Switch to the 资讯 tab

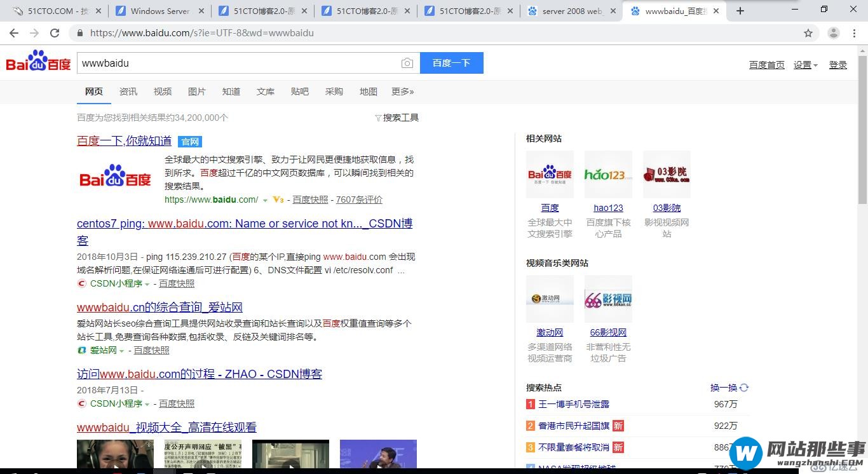(128, 91)
